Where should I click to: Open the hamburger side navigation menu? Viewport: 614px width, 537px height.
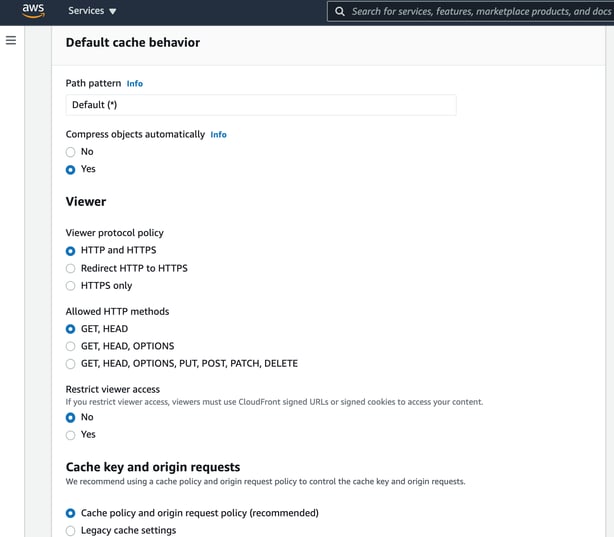pyautogui.click(x=11, y=40)
